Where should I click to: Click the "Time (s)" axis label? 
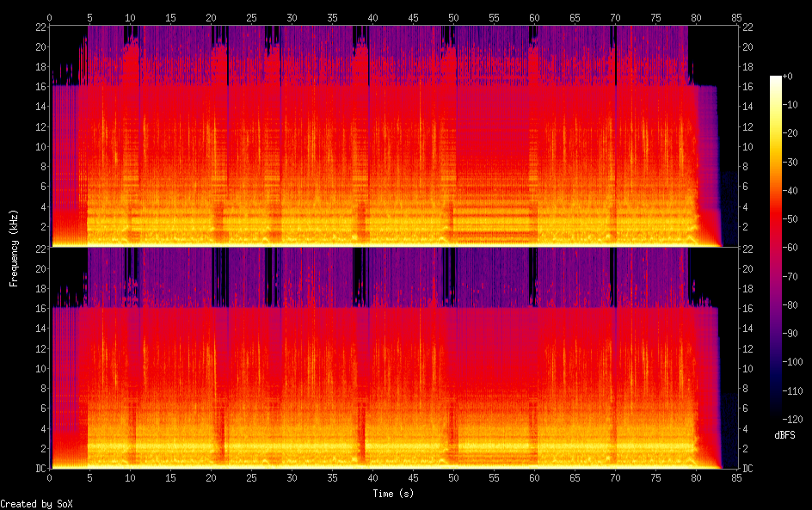coord(393,494)
